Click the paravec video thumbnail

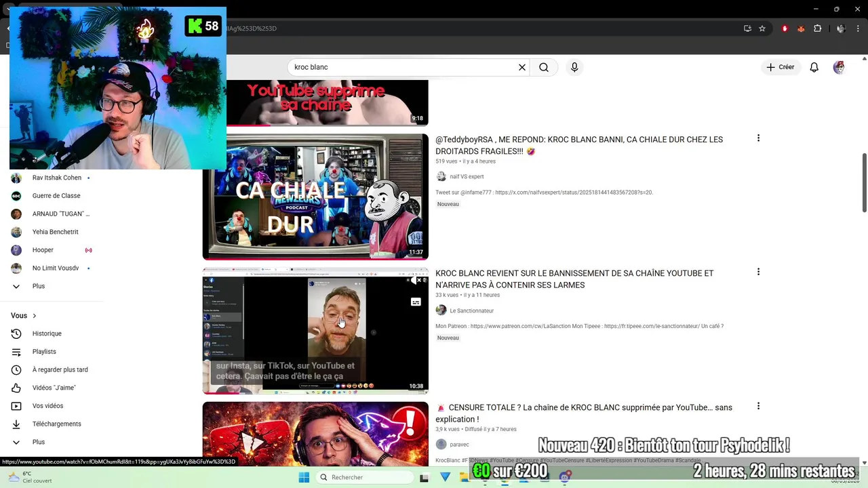tap(315, 433)
